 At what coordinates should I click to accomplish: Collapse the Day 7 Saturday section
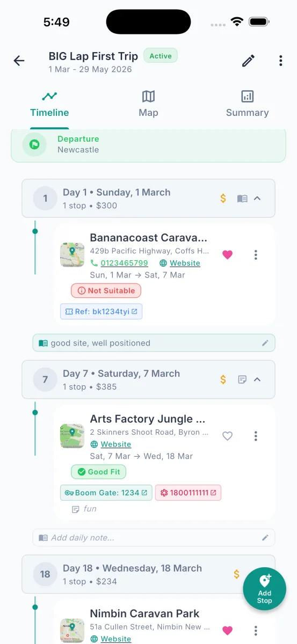point(257,380)
